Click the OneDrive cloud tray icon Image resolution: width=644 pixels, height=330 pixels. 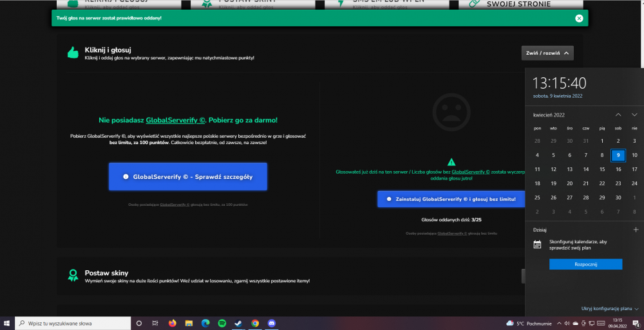click(575, 324)
